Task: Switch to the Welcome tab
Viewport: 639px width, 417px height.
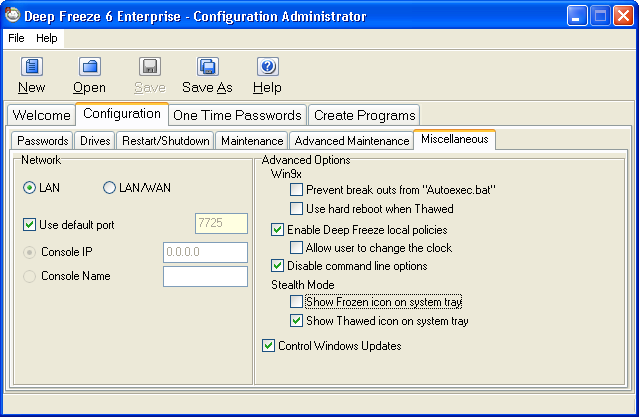Action: (41, 115)
